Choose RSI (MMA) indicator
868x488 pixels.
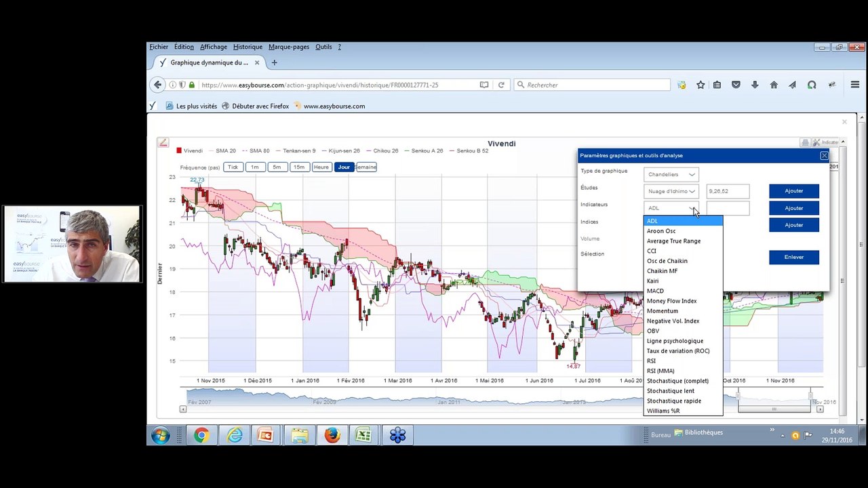pos(683,371)
